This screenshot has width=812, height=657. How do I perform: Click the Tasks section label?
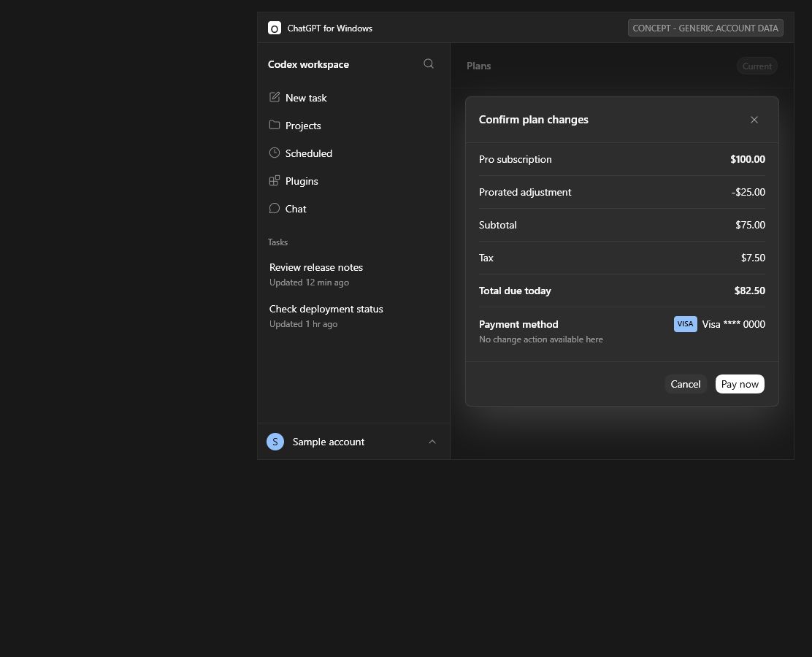[277, 242]
